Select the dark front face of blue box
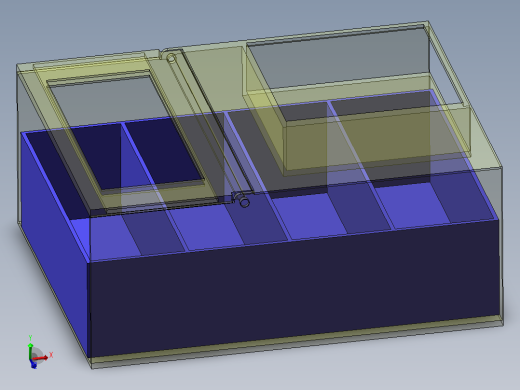520x390 pixels. click(293, 290)
